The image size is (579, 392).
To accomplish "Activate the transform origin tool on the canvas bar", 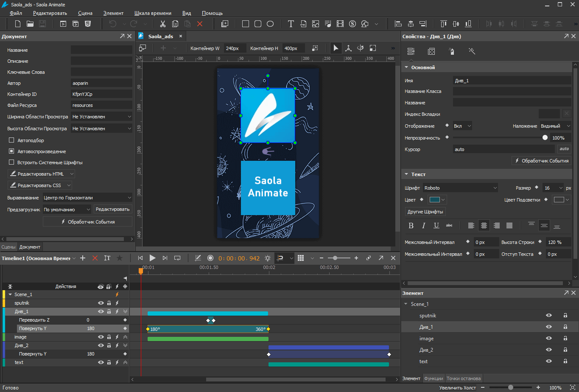I will pos(348,48).
